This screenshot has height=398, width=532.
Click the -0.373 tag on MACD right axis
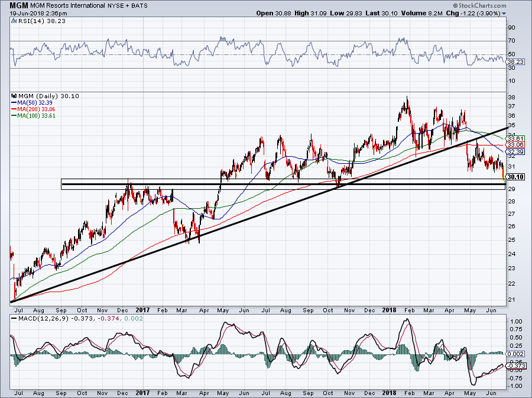click(x=515, y=365)
